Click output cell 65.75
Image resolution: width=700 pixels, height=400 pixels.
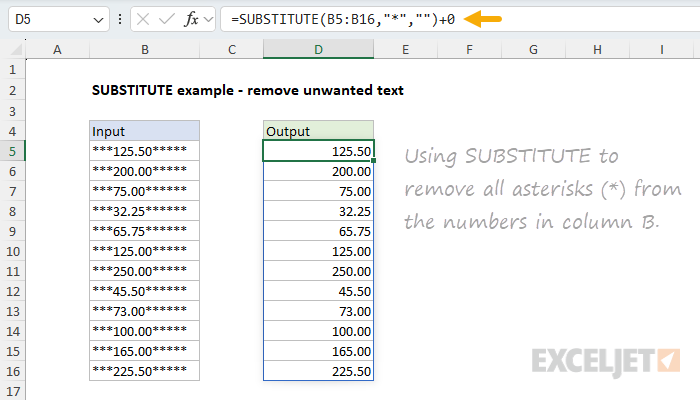(318, 231)
